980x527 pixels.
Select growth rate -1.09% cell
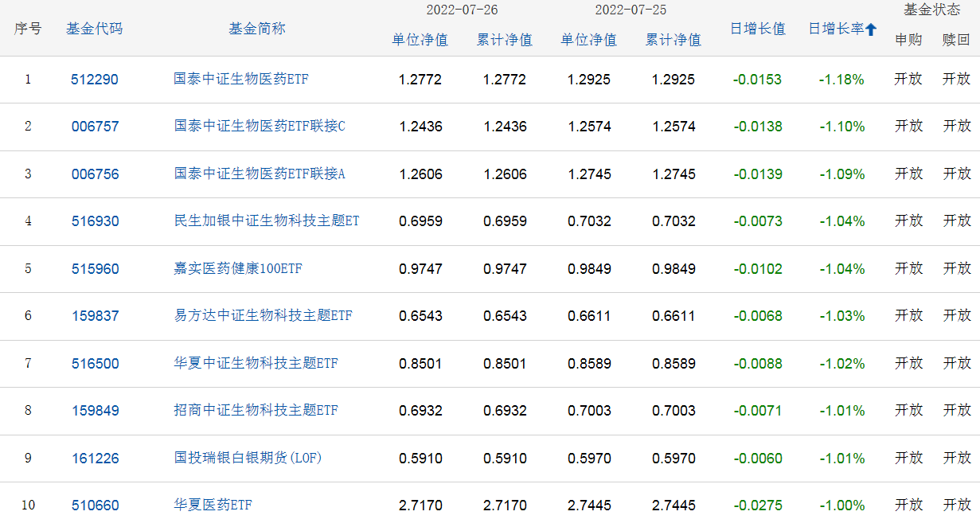click(841, 174)
